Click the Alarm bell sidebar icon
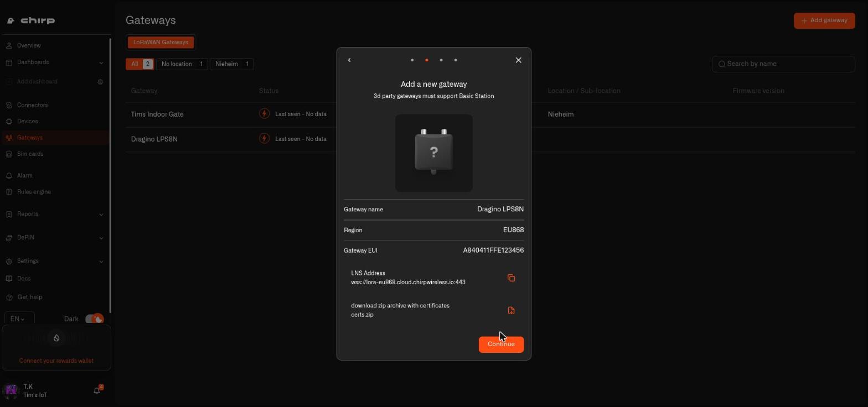This screenshot has width=868, height=407. [9, 175]
